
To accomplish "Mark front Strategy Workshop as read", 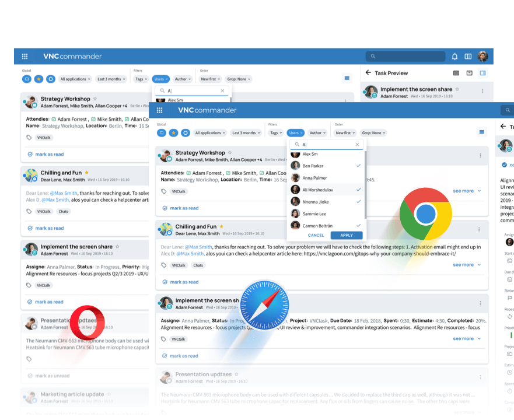I will click(181, 208).
